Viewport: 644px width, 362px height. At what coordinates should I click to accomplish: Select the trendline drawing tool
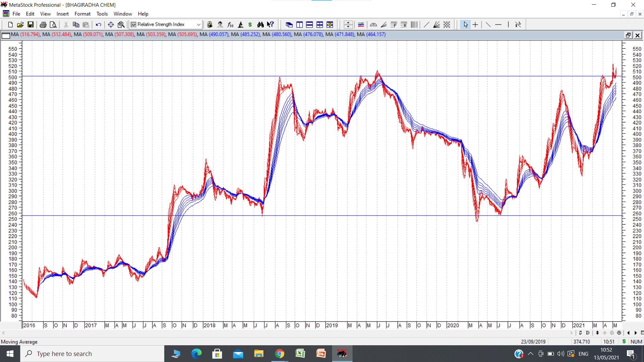[426, 24]
